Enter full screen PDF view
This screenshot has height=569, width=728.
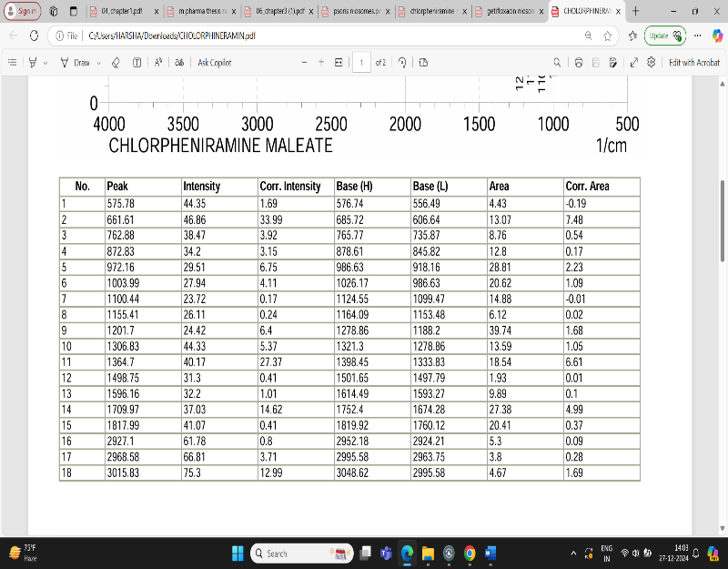pyautogui.click(x=634, y=62)
